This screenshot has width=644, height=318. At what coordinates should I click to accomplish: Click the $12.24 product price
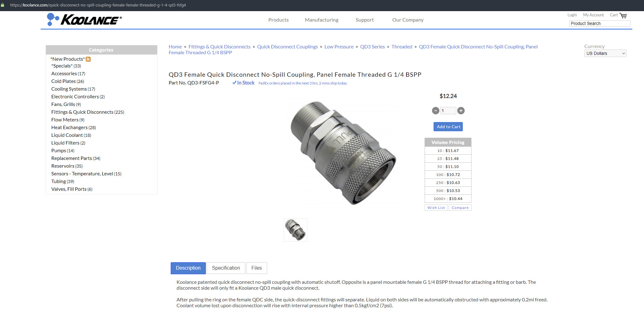pyautogui.click(x=448, y=96)
